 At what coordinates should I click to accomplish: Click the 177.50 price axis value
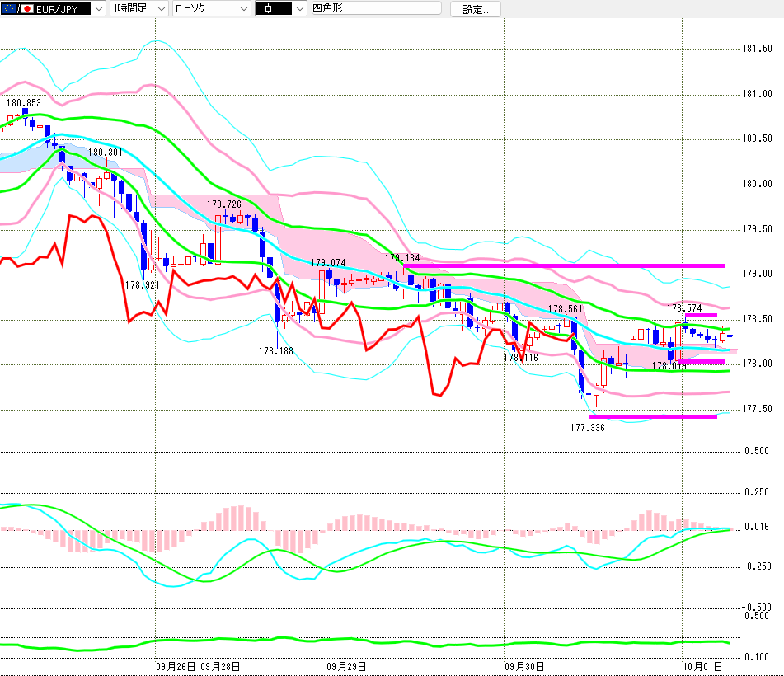(758, 409)
